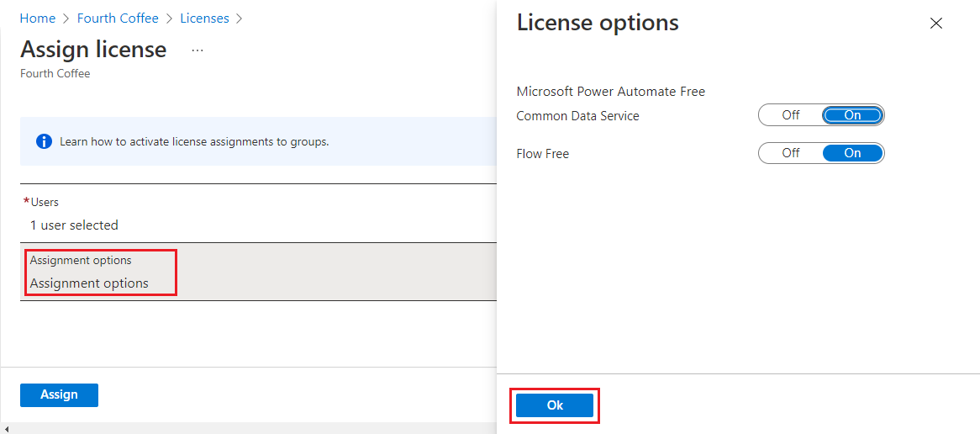
Task: Turn Common Data Service Off
Action: [x=791, y=115]
